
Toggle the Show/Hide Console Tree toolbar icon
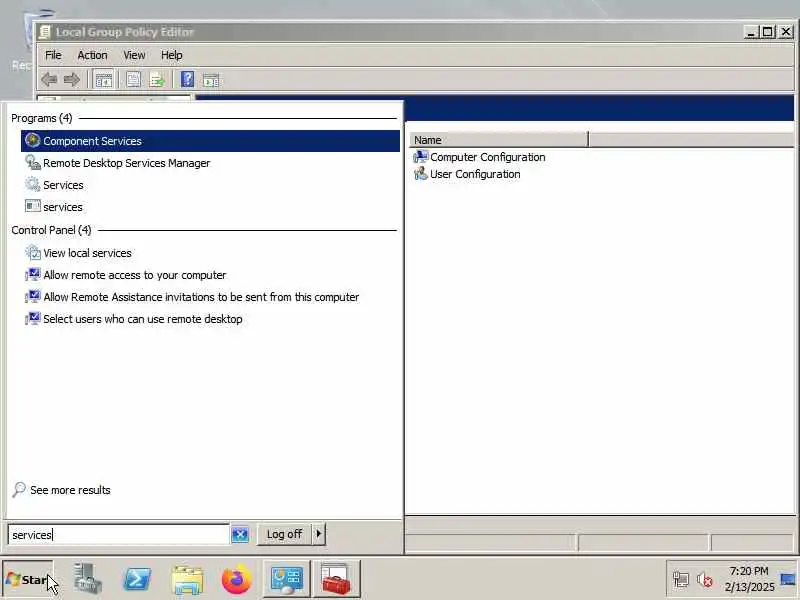(x=104, y=80)
